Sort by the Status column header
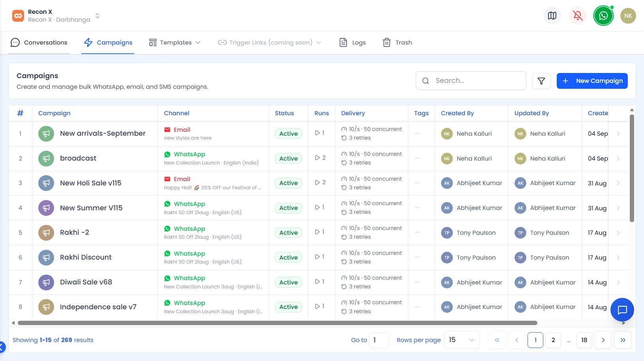The image size is (644, 361). pos(284,113)
